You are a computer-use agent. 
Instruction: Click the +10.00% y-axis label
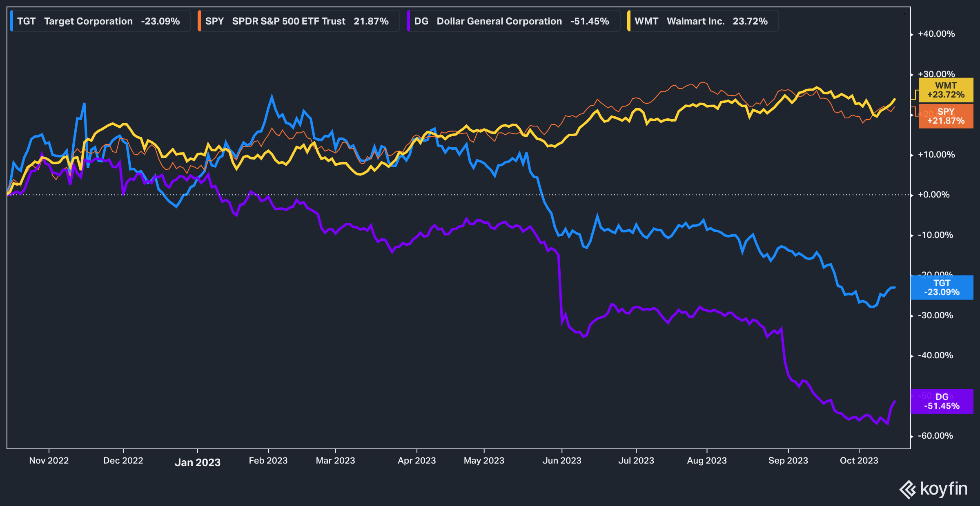[936, 155]
